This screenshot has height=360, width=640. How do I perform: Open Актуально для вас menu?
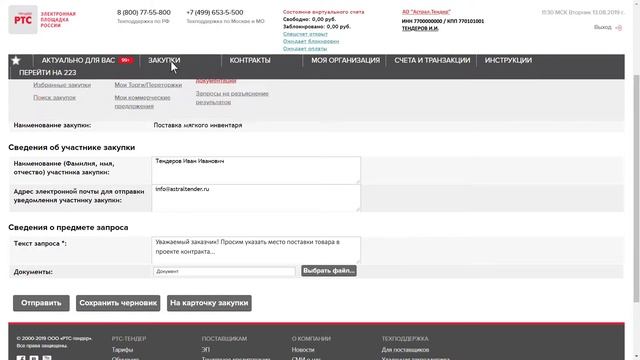coord(78,60)
